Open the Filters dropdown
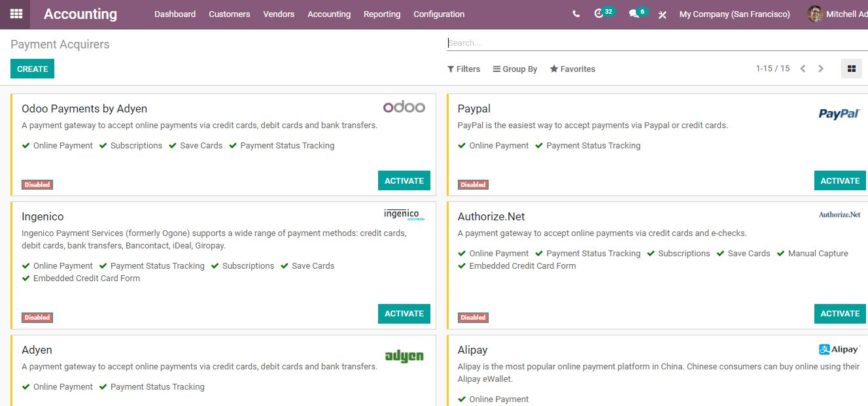868x406 pixels. 464,69
